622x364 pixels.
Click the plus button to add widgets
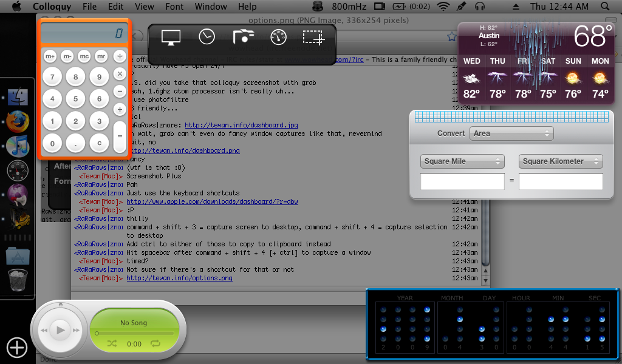click(17, 347)
